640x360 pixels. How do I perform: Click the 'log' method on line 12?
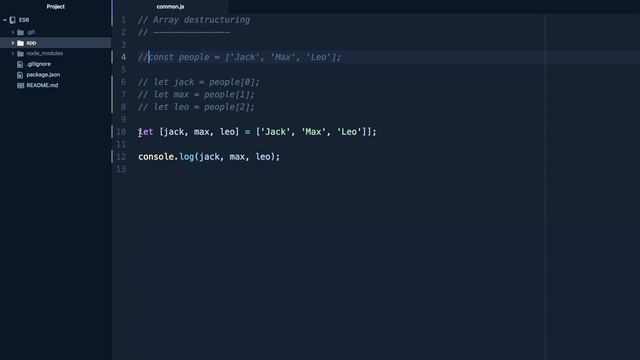pyautogui.click(x=187, y=157)
